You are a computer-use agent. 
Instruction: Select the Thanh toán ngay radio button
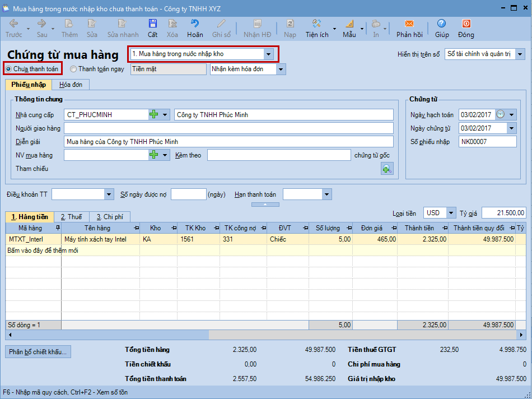(73, 69)
